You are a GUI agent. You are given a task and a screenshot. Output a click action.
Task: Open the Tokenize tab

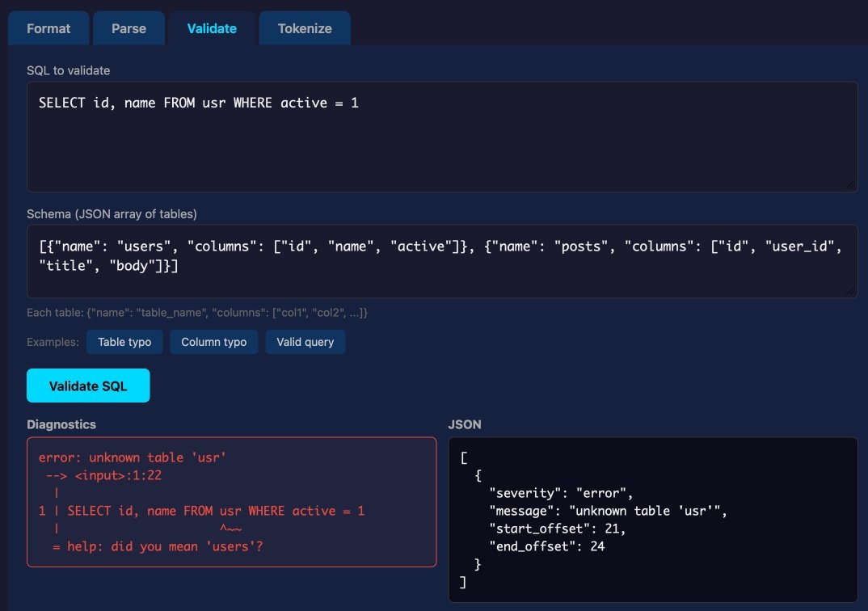(305, 27)
